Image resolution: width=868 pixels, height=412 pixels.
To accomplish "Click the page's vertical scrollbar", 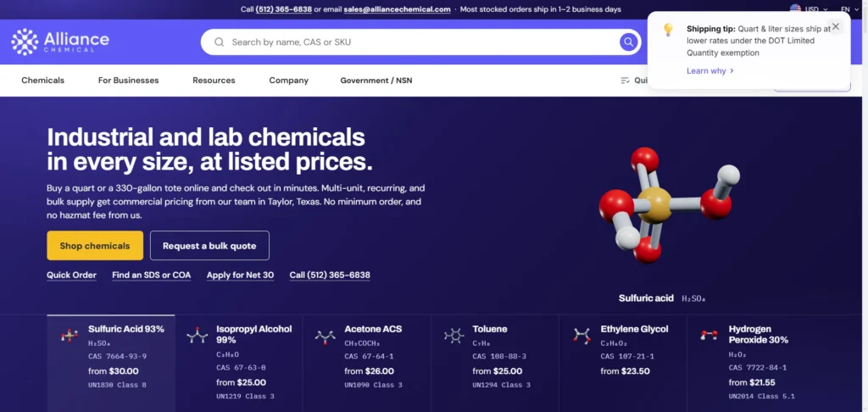I will 865,206.
